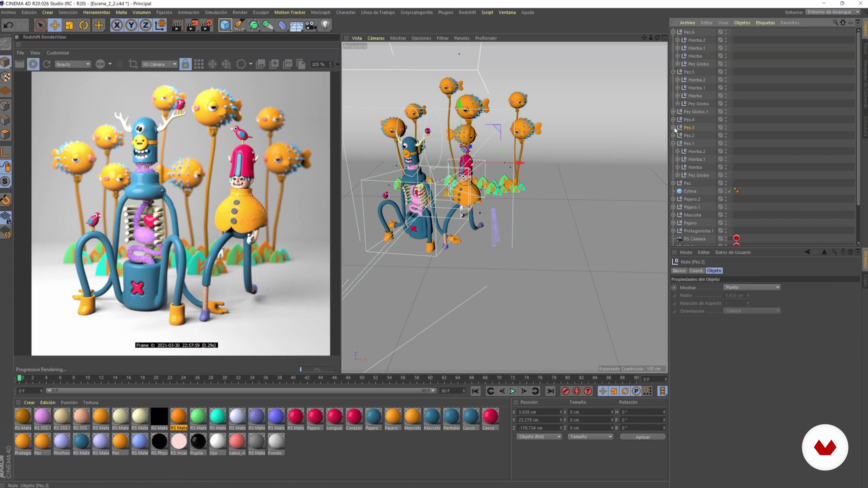The image size is (868, 488).
Task: Record active objects keyframe button
Action: coord(565,391)
